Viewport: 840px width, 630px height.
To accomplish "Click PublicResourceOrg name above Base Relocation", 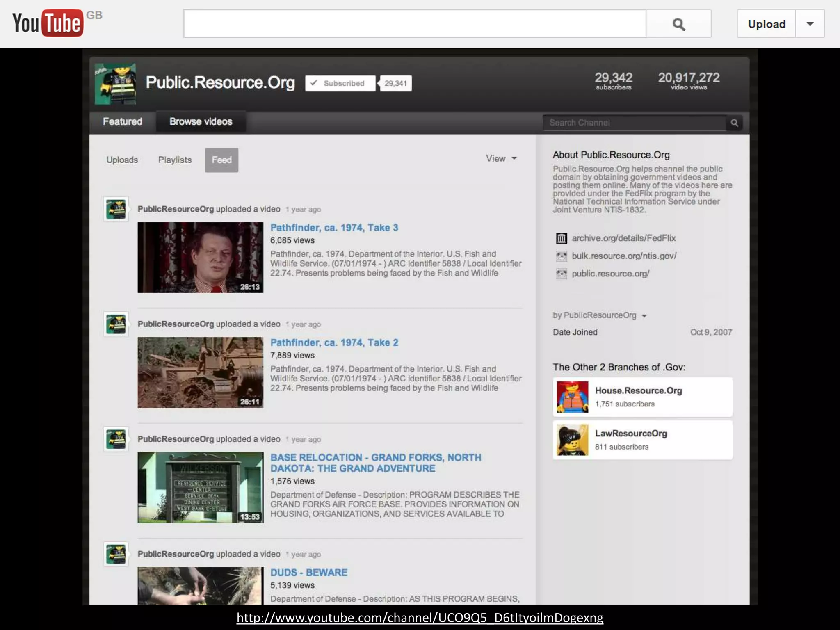I will [x=176, y=439].
